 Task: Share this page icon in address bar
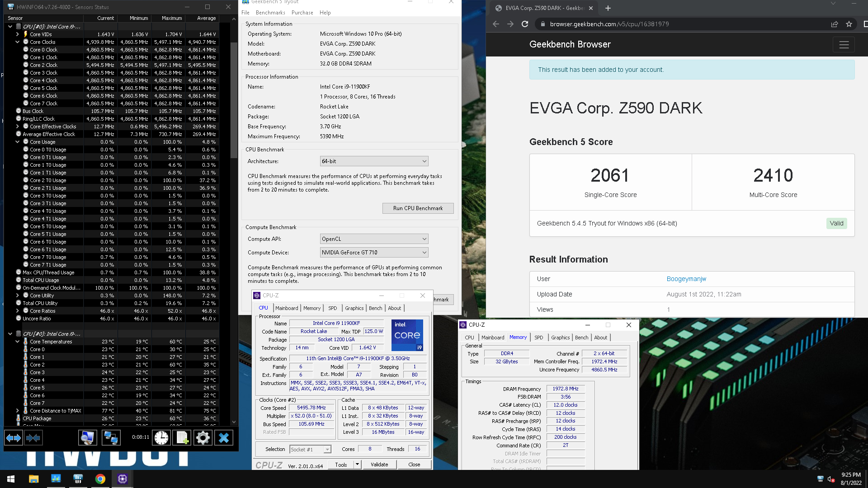coord(835,24)
